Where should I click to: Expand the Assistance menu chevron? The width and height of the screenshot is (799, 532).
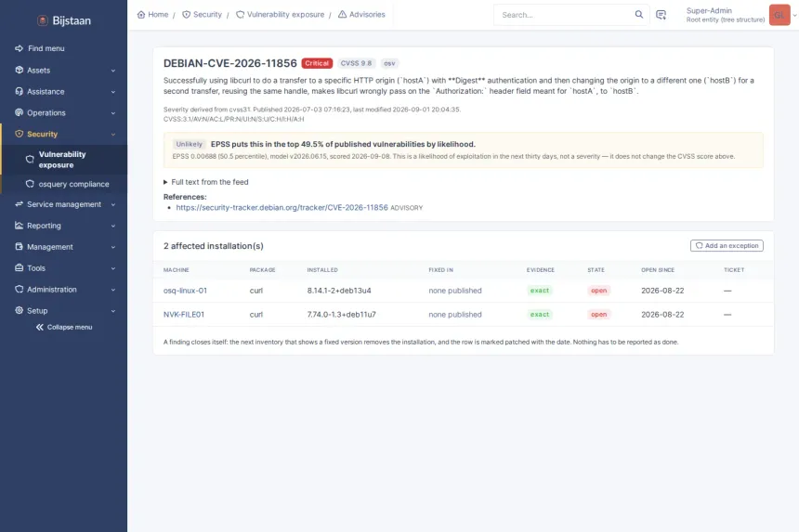click(x=113, y=92)
